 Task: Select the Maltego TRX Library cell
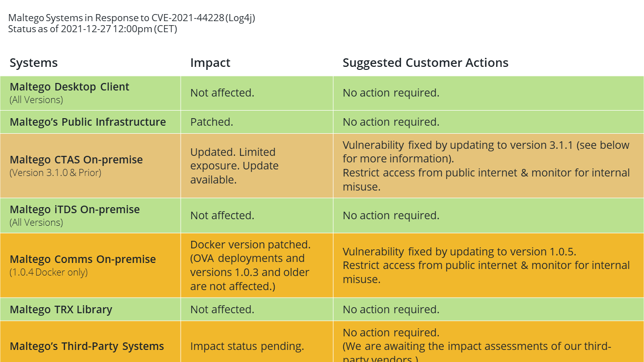[x=91, y=309]
